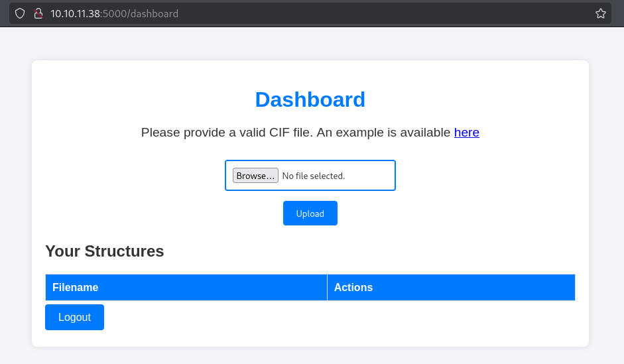Open the tracking protection shield icon
Viewport: 624px width, 364px height.
(x=20, y=13)
